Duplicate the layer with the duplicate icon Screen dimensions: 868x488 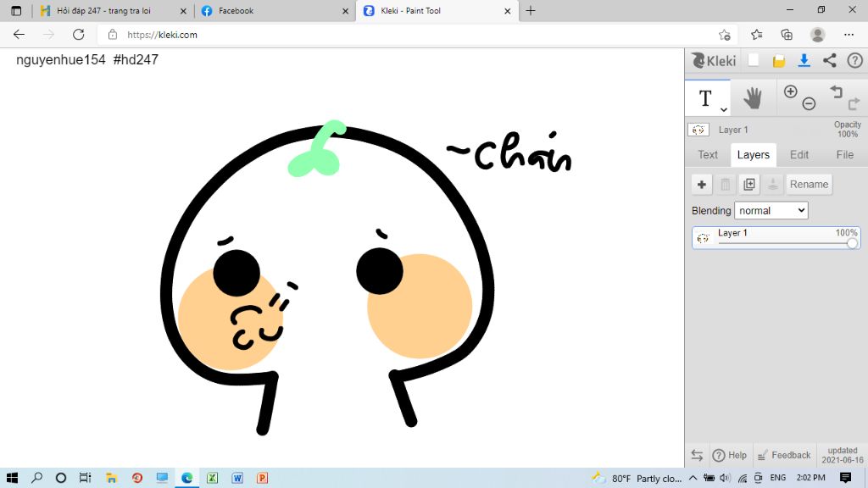click(x=749, y=184)
